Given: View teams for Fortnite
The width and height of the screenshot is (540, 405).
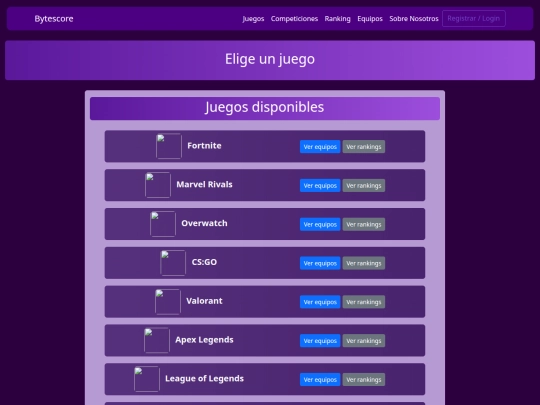Looking at the screenshot, I should pos(320,147).
